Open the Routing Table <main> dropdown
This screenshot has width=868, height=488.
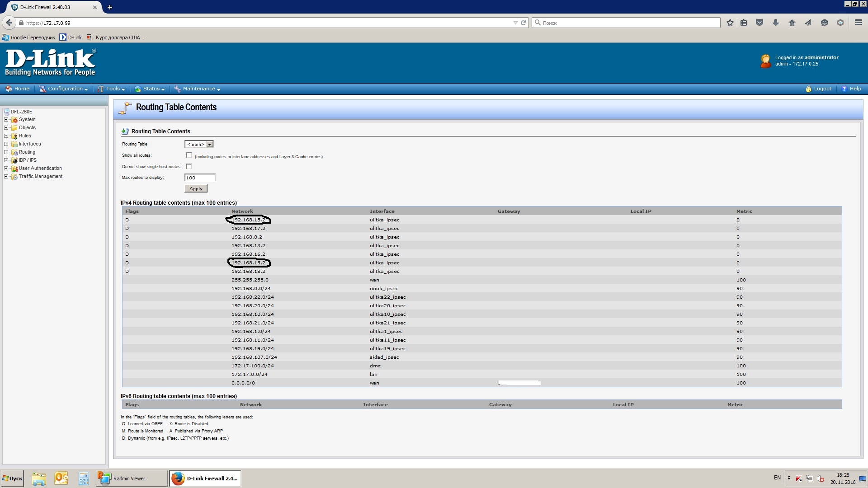coord(199,144)
